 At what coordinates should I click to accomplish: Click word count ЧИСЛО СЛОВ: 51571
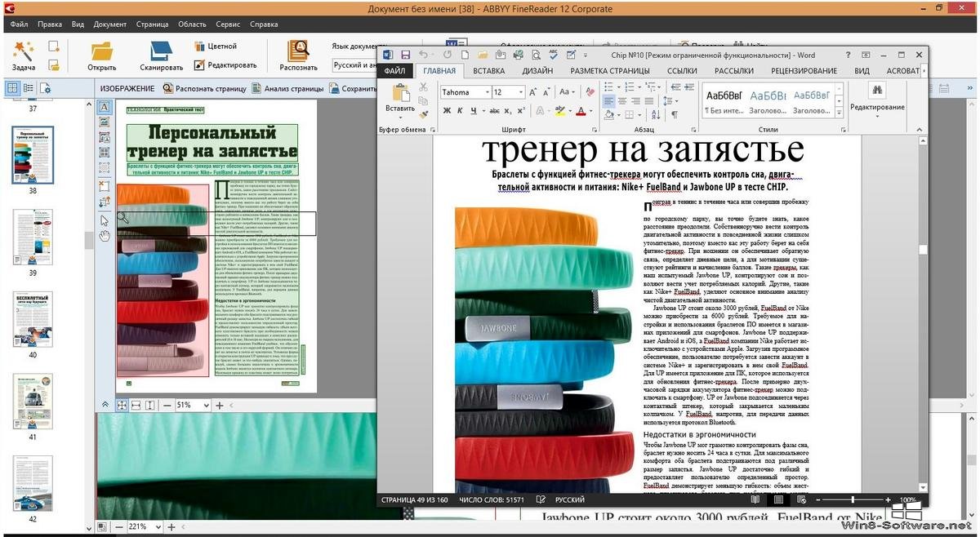click(x=492, y=499)
